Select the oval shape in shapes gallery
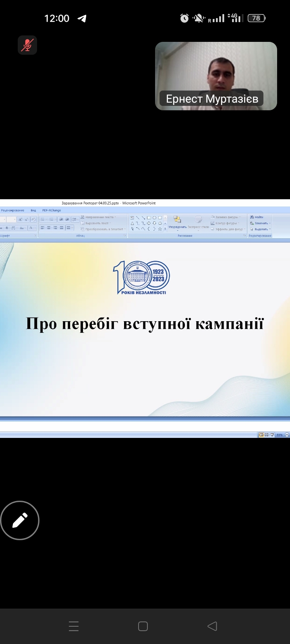Image resolution: width=290 pixels, height=644 pixels. click(154, 218)
